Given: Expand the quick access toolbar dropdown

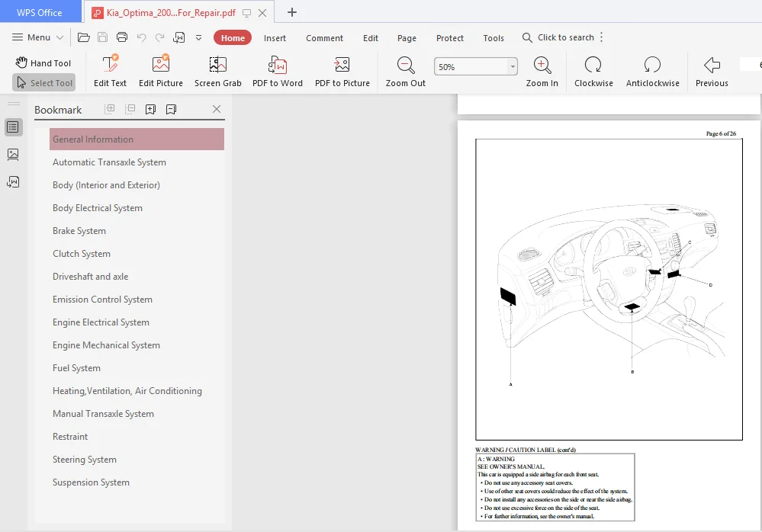Looking at the screenshot, I should (x=199, y=37).
